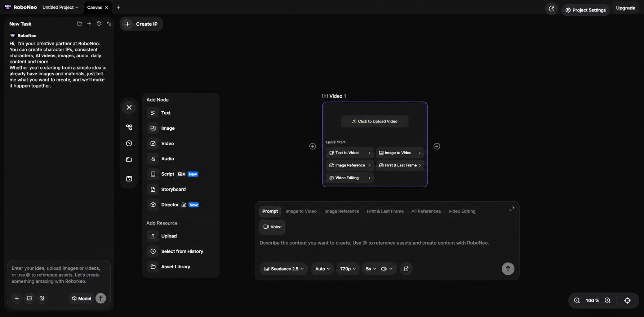Open First & Last Frame quick start
This screenshot has height=317, width=644.
400,165
